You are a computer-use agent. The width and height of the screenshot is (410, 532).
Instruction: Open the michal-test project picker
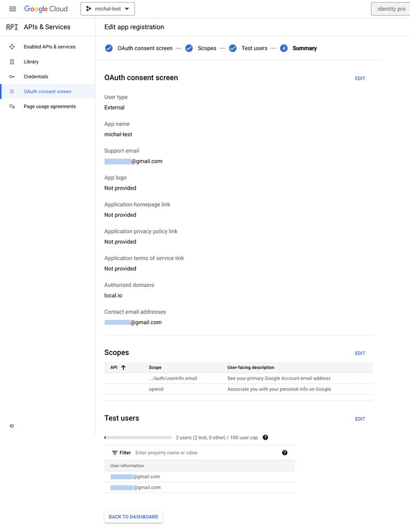point(107,9)
